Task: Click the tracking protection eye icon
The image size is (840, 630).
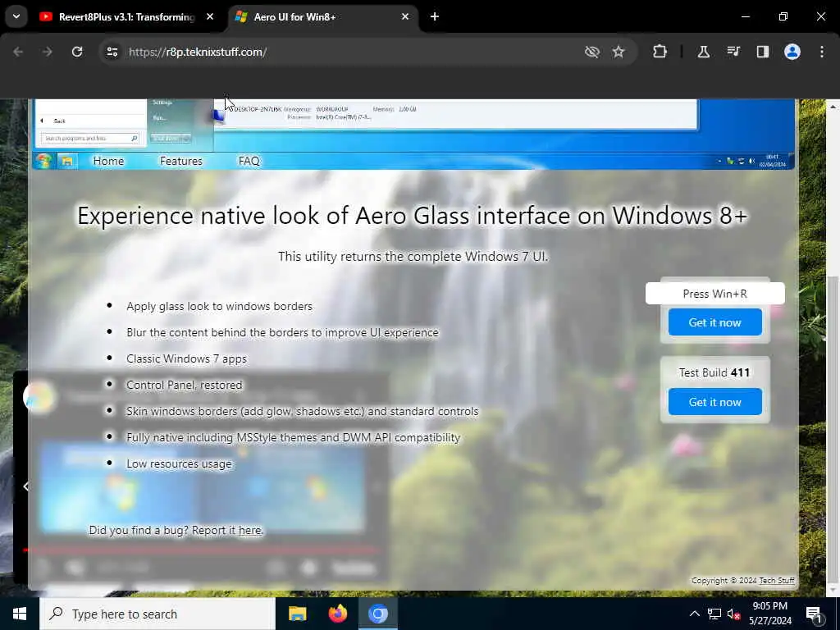Action: click(592, 52)
